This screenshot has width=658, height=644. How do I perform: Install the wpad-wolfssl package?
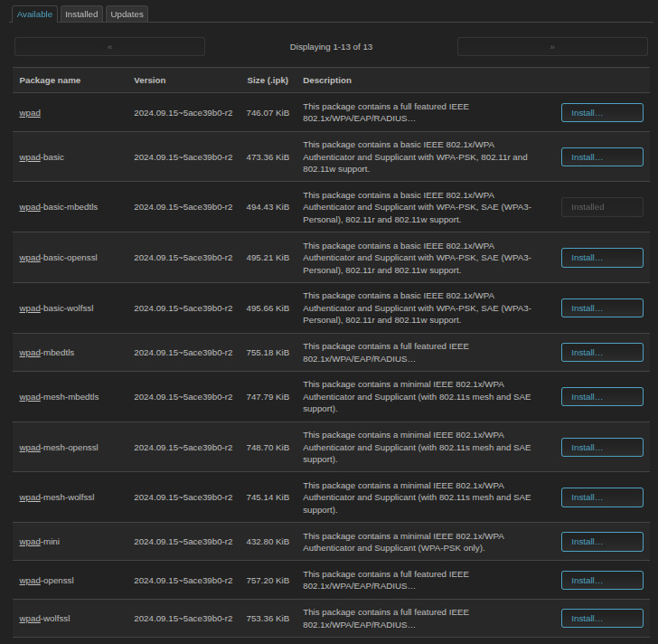coord(602,619)
